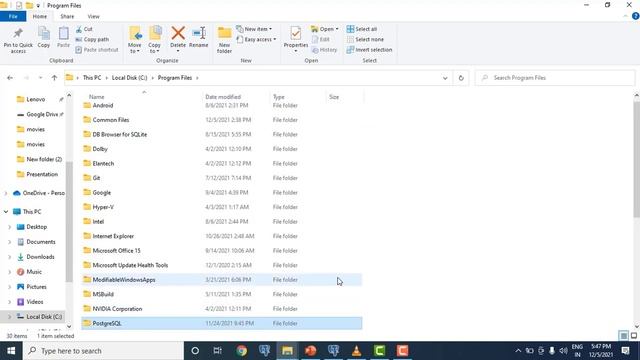The width and height of the screenshot is (640, 360).
Task: Click the Search Program Files box
Action: [x=555, y=78]
